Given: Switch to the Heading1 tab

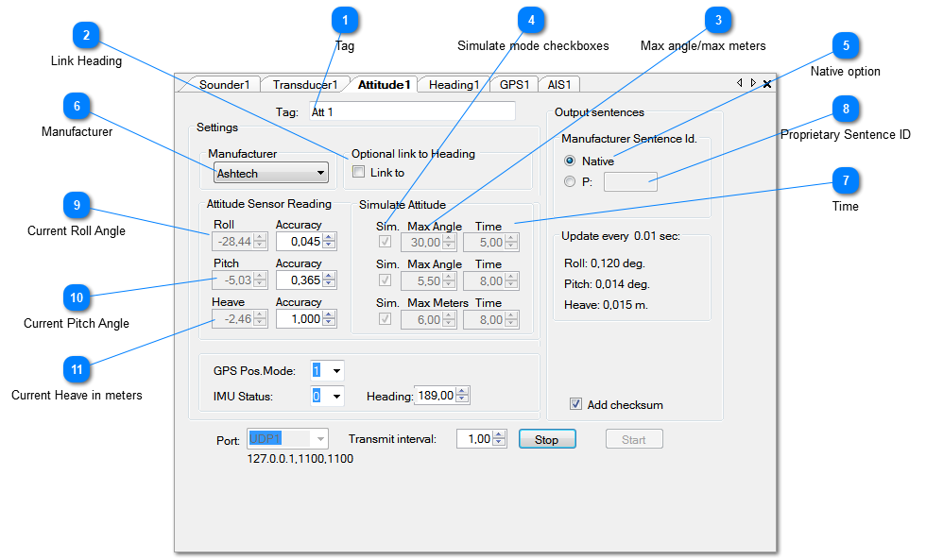Looking at the screenshot, I should coord(454,84).
